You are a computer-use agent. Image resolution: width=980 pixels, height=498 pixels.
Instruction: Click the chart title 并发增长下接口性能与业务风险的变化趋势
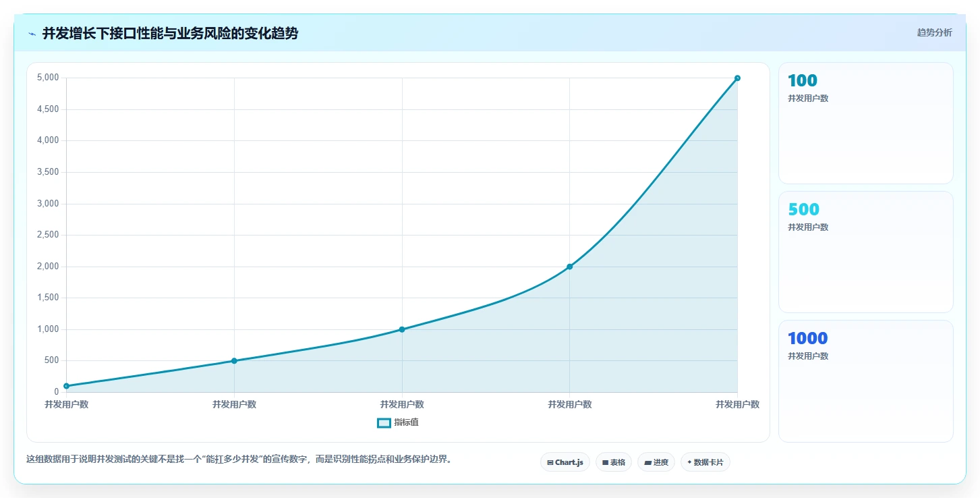coord(170,33)
